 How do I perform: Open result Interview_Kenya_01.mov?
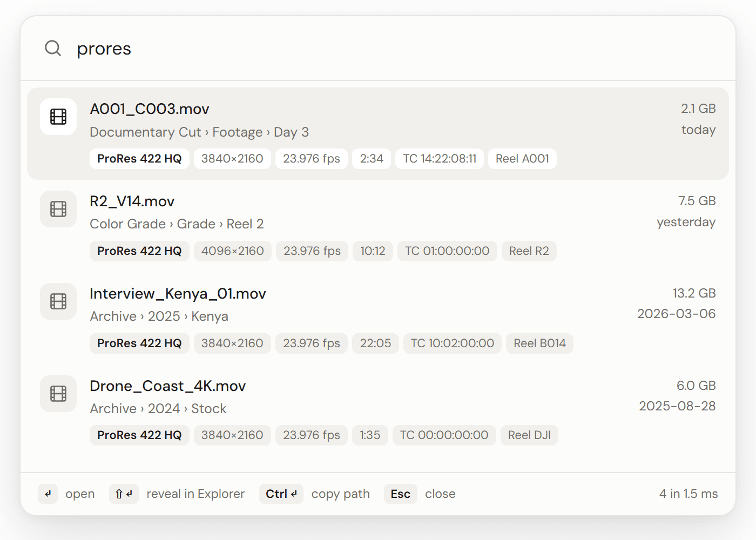click(378, 318)
